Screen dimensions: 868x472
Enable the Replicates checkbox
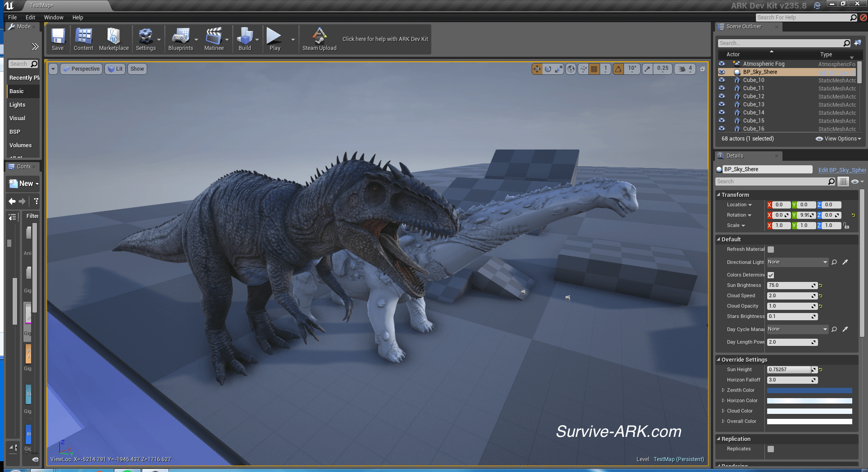(771, 449)
